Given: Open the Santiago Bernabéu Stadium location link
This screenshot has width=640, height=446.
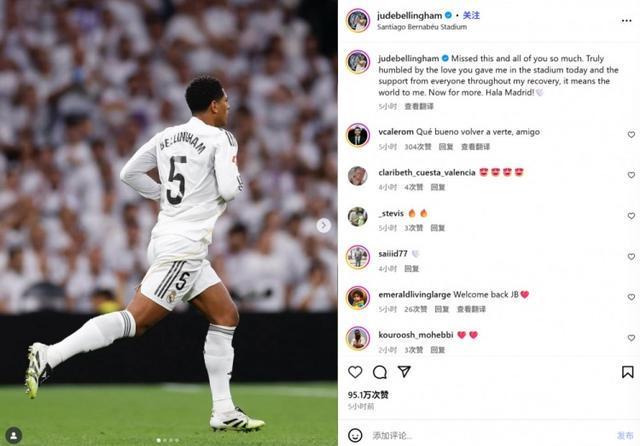Looking at the screenshot, I should click(x=422, y=27).
